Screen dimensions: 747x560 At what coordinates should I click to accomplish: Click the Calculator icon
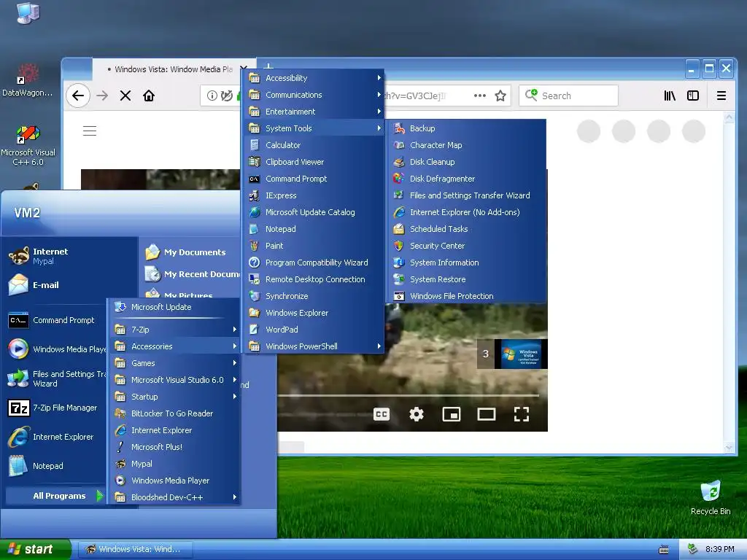255,145
